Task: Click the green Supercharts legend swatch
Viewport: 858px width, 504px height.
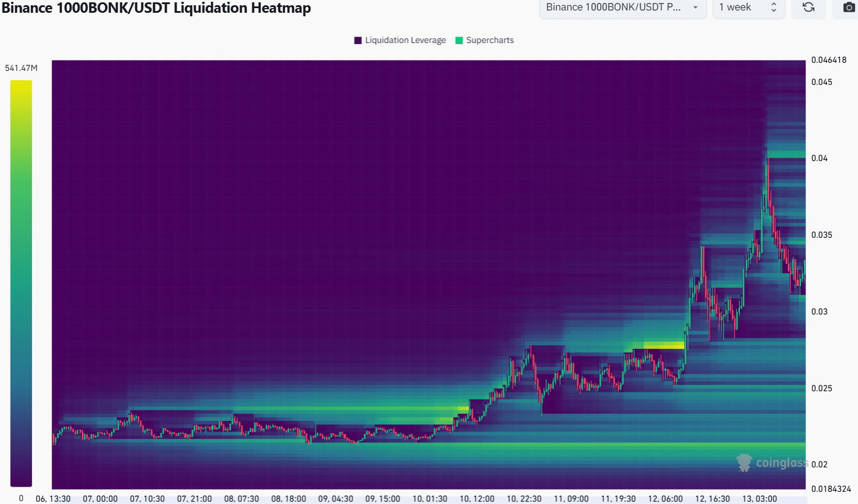Action: pos(459,40)
